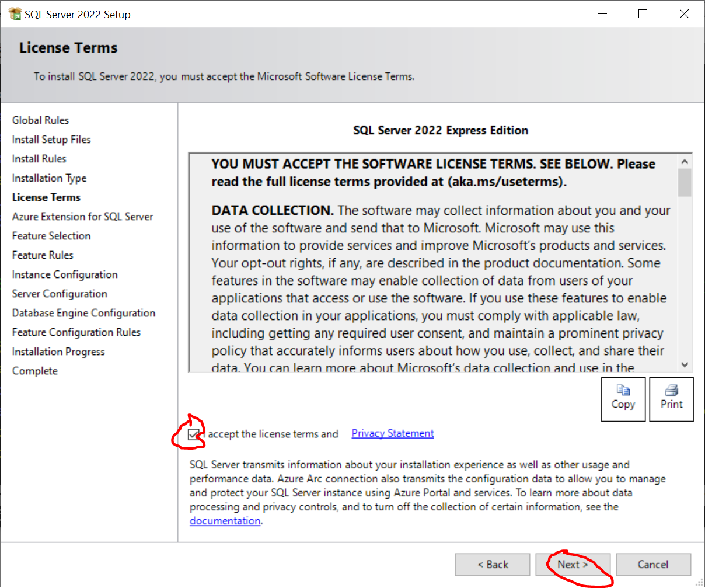Select the Feature Rules step
Viewport: 705px width, 588px height.
pyautogui.click(x=43, y=255)
